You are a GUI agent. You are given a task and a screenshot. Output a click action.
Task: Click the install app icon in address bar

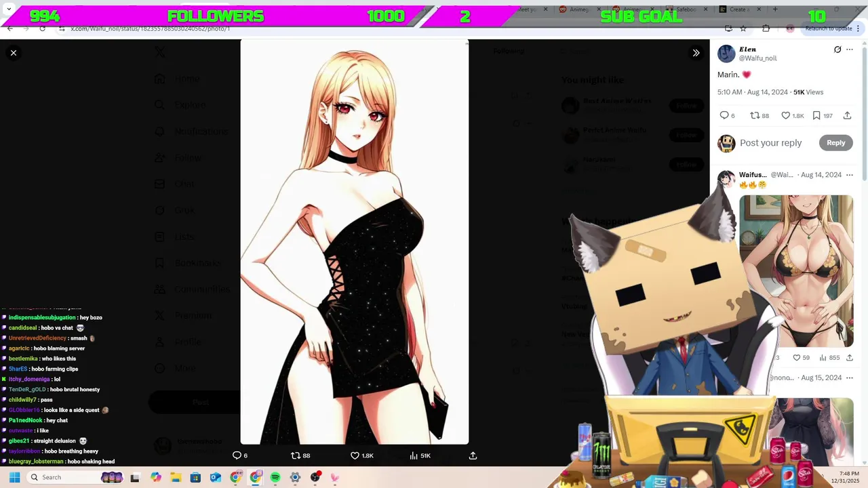728,28
